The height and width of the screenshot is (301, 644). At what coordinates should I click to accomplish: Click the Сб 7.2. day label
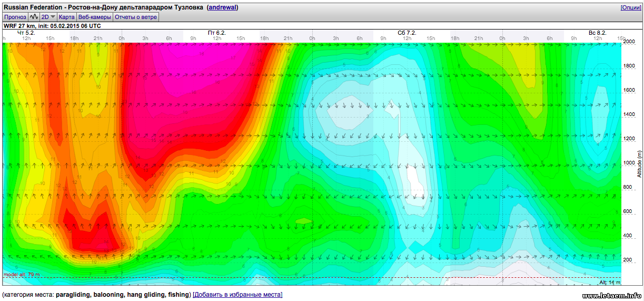click(x=407, y=33)
